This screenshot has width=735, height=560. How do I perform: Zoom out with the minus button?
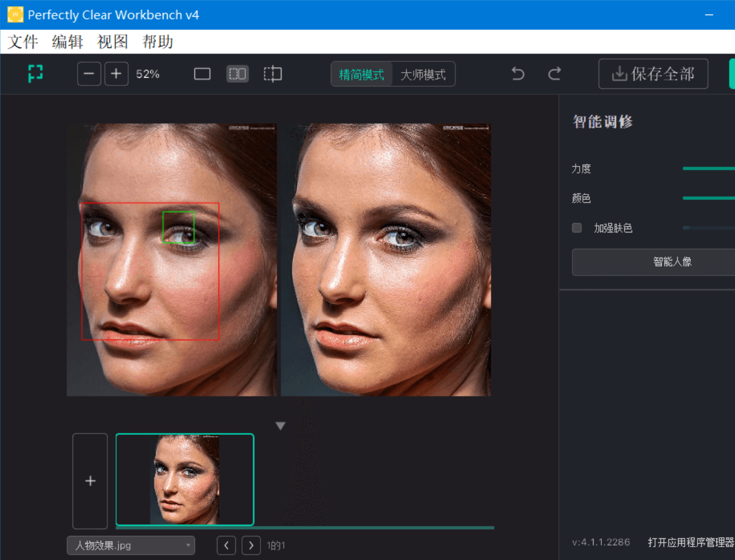[x=89, y=74]
